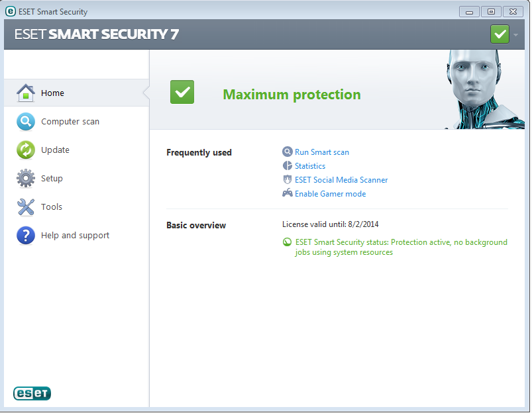Click the Statistics pie chart icon
Viewport: 532px width, 413px height.
point(288,166)
